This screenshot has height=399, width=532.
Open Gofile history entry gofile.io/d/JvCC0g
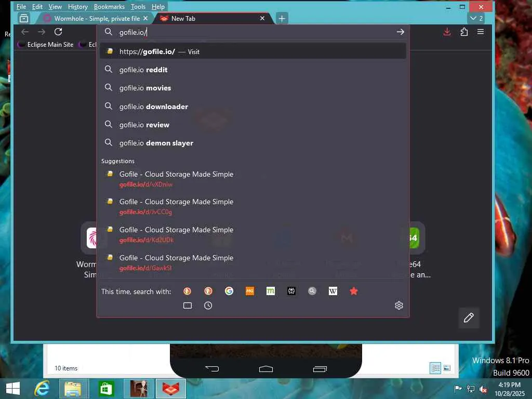coord(253,207)
